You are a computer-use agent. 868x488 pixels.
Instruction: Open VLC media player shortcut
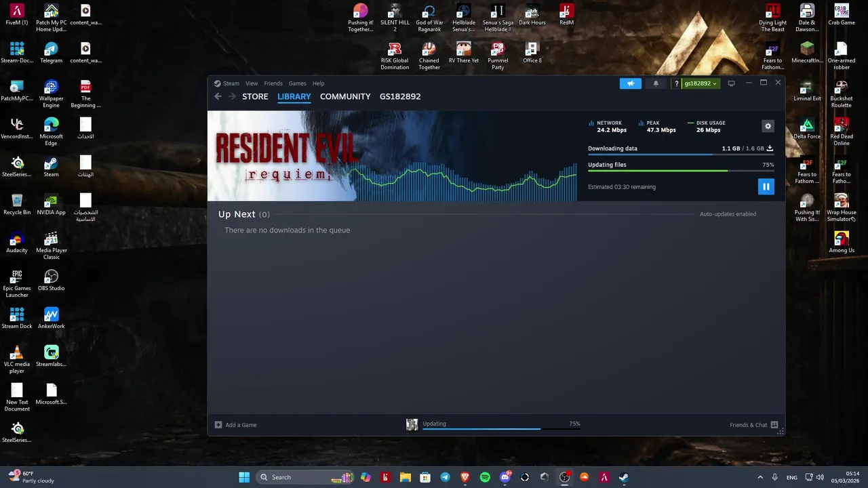pyautogui.click(x=17, y=359)
